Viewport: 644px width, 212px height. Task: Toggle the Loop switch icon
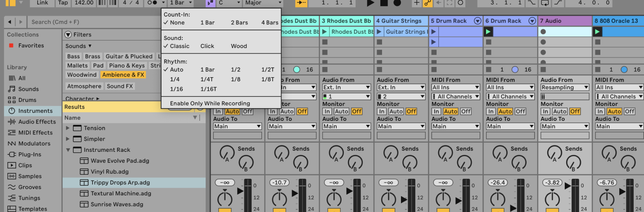pyautogui.click(x=545, y=3)
